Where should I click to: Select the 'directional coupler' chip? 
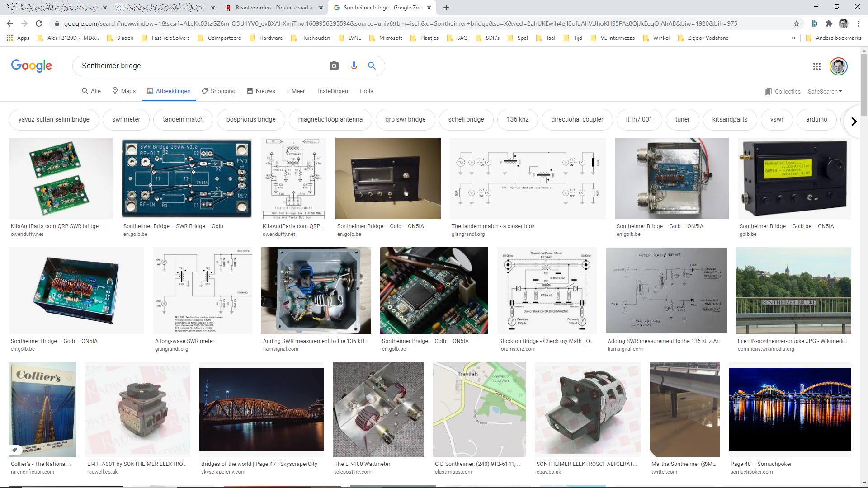click(x=577, y=120)
